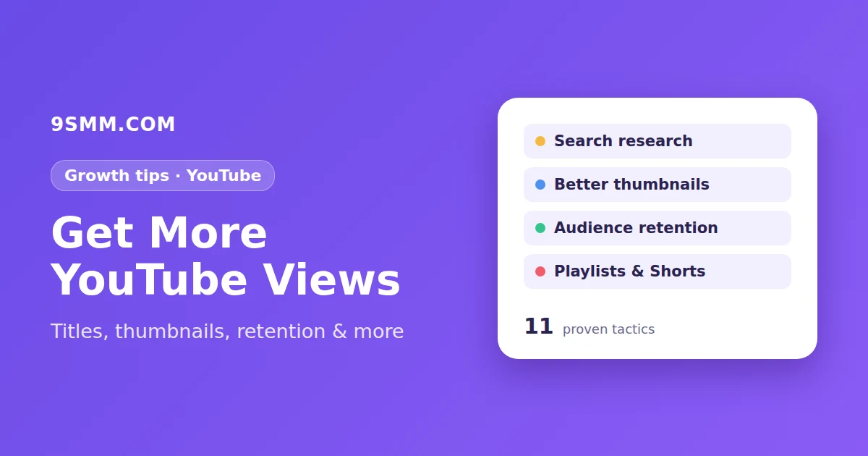Click the 9SMM.COM brand text
Image resolution: width=868 pixels, height=456 pixels.
113,124
